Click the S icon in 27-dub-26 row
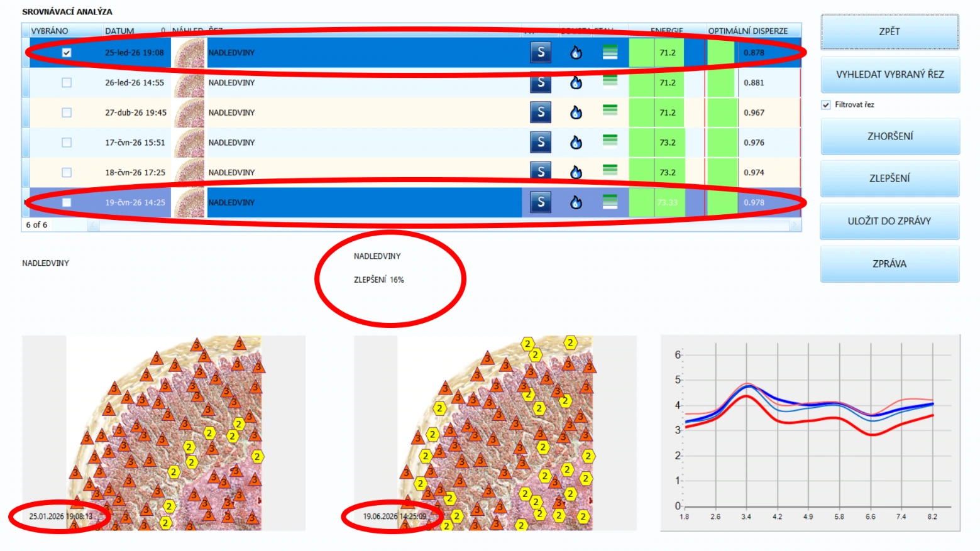This screenshot has width=980, height=551. 541,112
